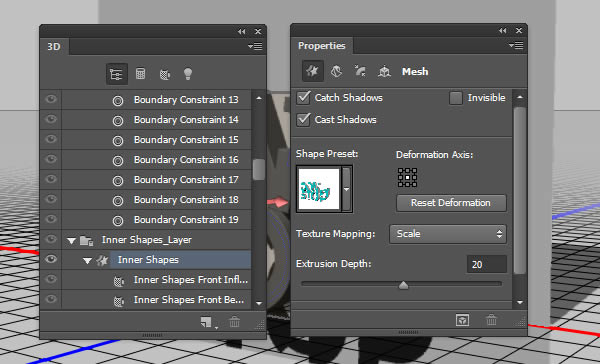Click Extrusion Depth slider handle

coord(403,285)
